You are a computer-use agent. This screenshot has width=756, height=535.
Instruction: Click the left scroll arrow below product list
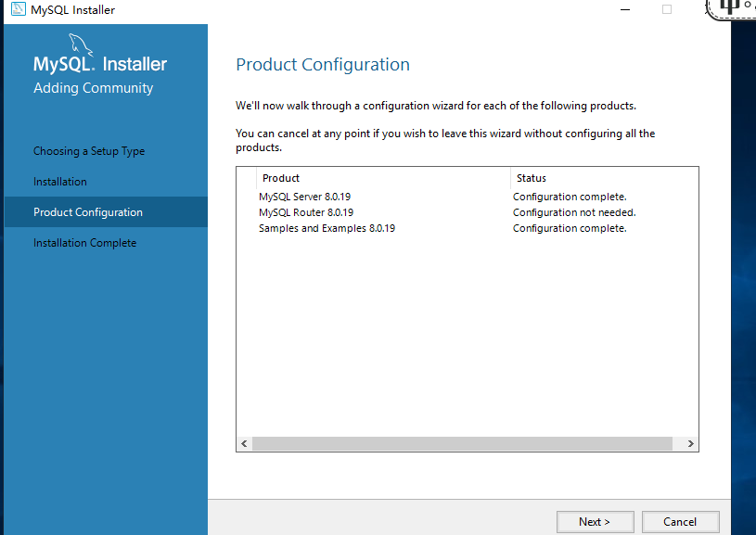click(x=244, y=443)
